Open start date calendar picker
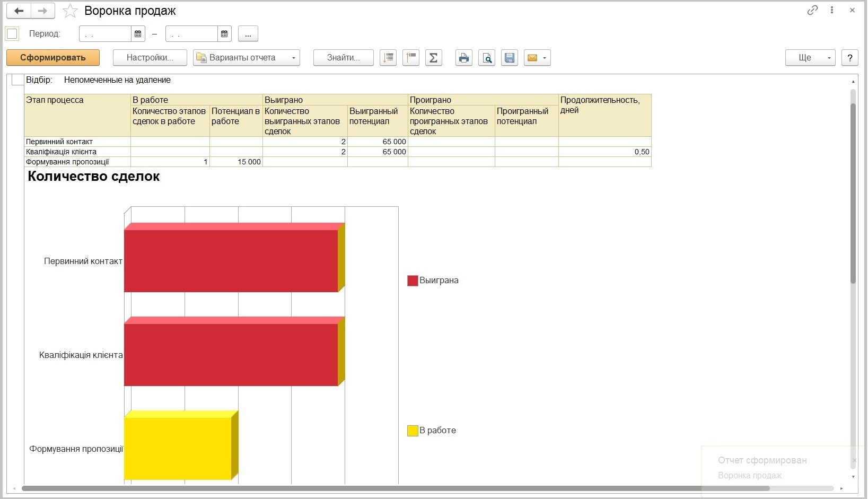Image resolution: width=868 pixels, height=499 pixels. click(138, 34)
